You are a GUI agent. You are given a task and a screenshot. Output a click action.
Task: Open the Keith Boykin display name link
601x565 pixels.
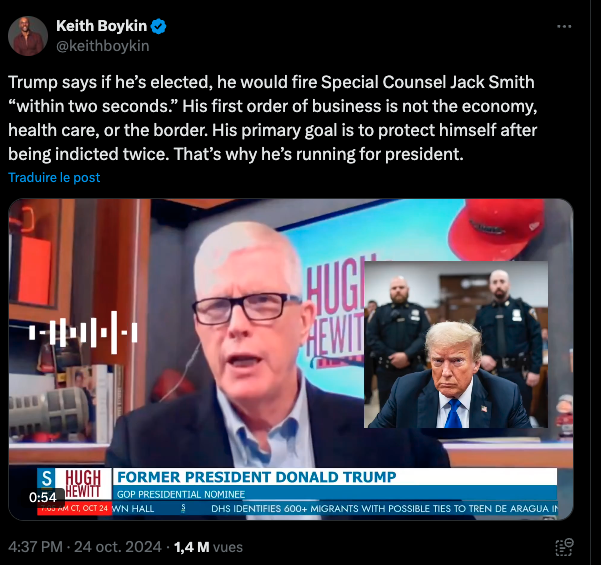point(101,26)
